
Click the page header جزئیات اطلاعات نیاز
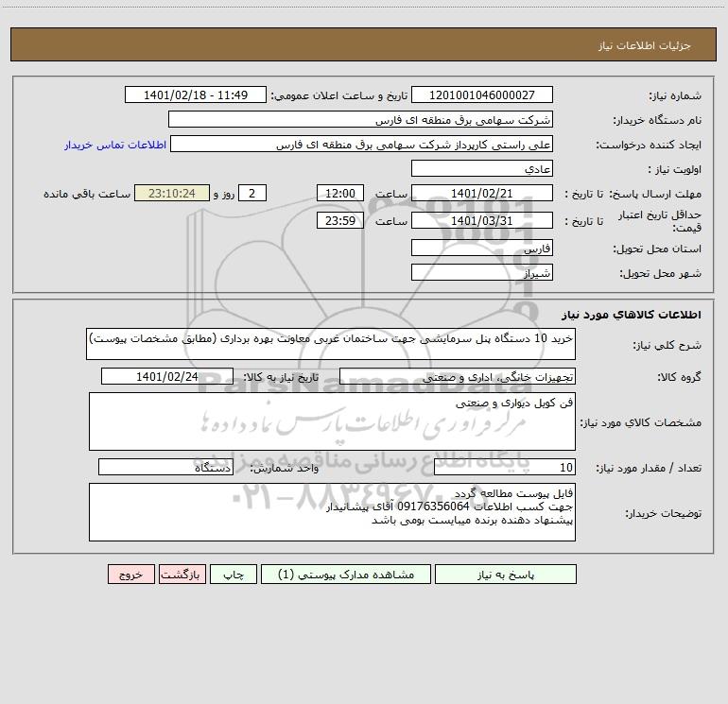(645, 45)
